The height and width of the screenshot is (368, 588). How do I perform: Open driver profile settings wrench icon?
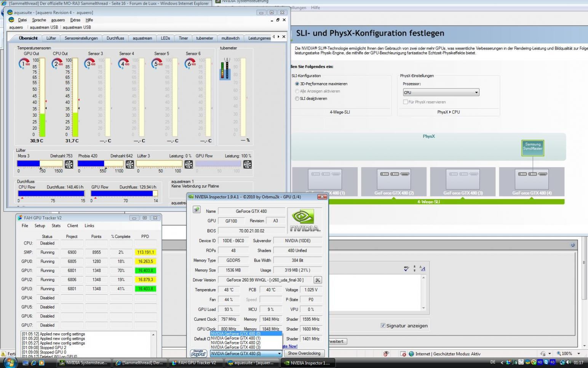(x=318, y=280)
